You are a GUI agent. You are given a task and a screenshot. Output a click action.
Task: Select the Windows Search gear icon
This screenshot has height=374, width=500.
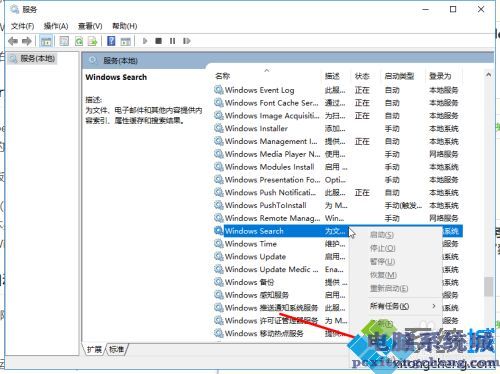coord(219,231)
